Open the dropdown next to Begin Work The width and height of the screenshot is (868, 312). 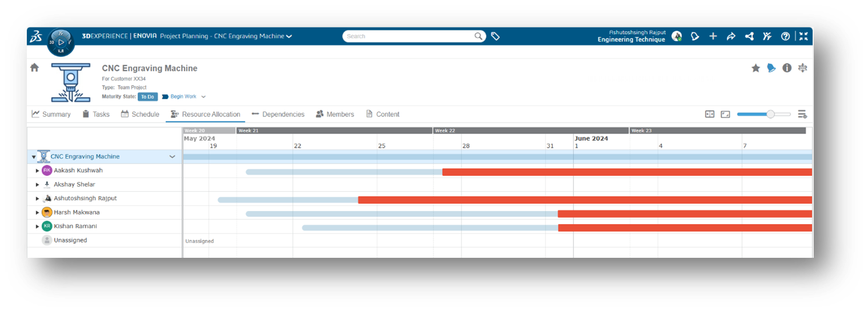point(203,97)
